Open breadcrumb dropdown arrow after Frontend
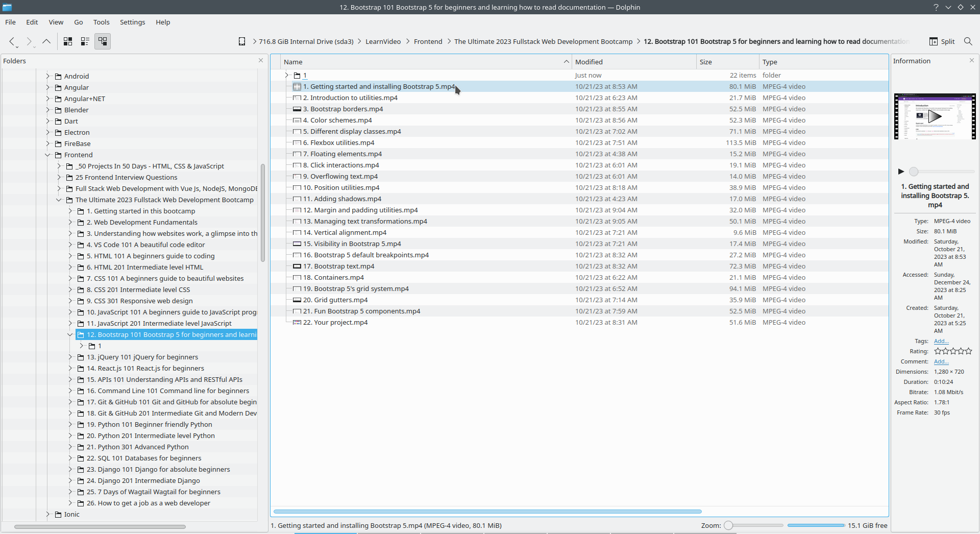The height and width of the screenshot is (534, 980). tap(449, 41)
